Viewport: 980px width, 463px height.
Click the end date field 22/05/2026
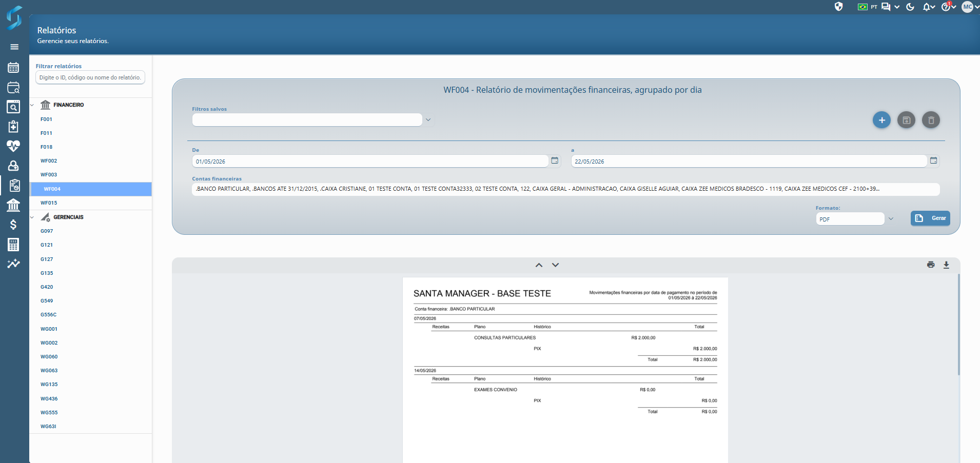tap(749, 161)
